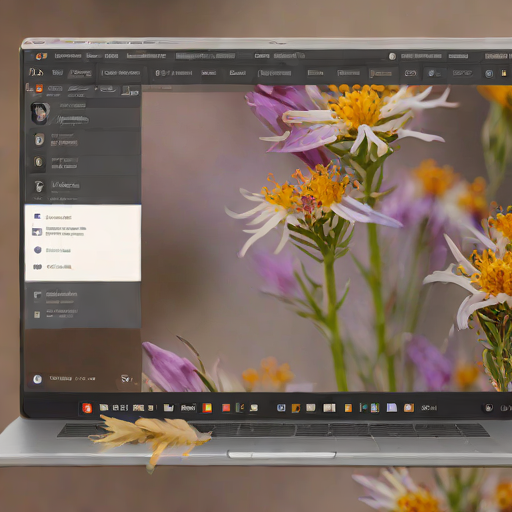Select the large avatar thumbnail atop the sidebar list
512x512 pixels.
click(40, 113)
